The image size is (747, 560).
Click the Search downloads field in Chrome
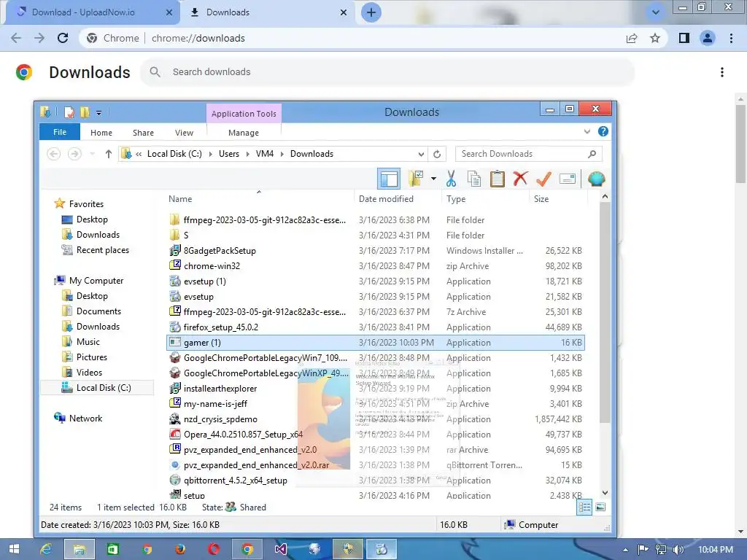(388, 72)
